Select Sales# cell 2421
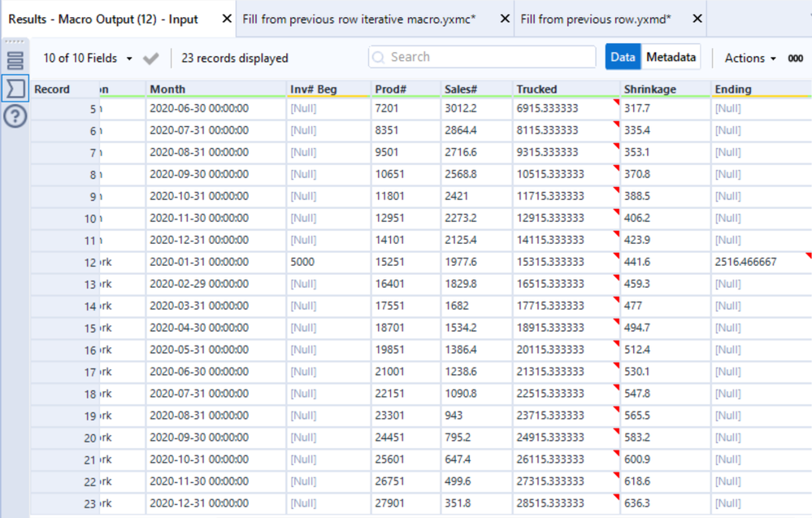Screen dimensions: 812x518 click(476, 196)
